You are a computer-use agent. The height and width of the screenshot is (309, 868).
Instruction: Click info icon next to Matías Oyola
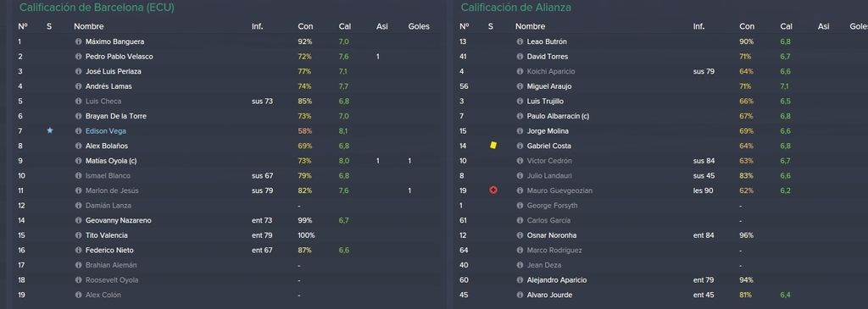(x=79, y=161)
